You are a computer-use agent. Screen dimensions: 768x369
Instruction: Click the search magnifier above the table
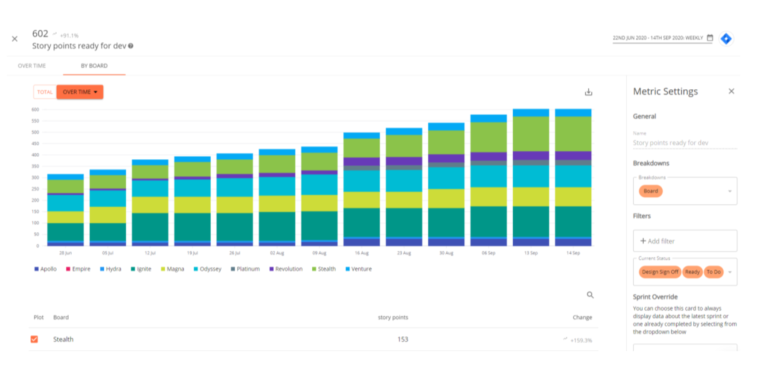pyautogui.click(x=590, y=295)
